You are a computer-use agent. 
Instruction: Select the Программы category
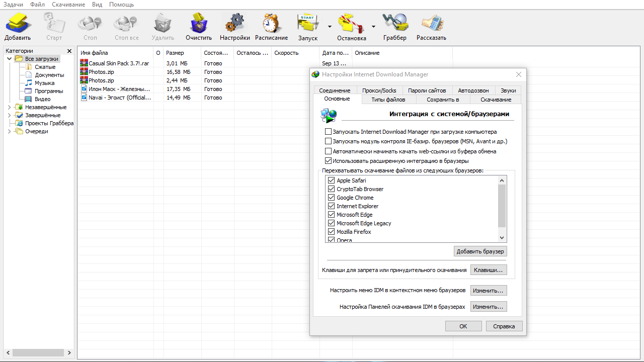coord(44,91)
